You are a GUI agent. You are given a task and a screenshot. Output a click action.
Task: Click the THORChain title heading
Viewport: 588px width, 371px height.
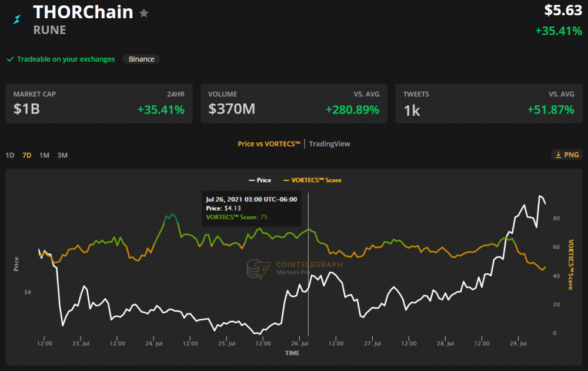tap(83, 12)
